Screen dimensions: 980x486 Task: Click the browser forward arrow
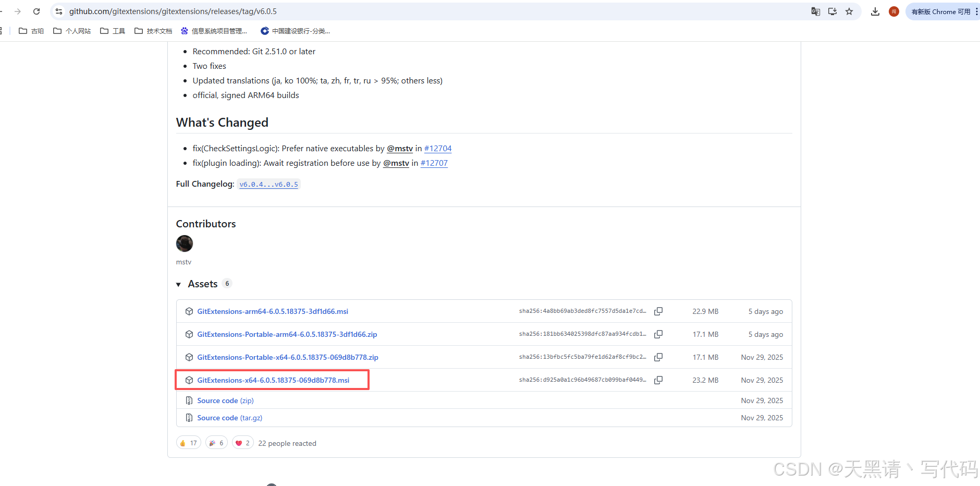pos(18,11)
